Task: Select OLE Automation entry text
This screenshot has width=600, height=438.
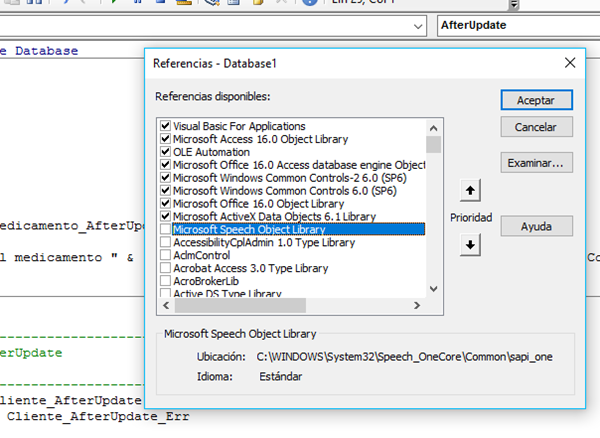Action: click(x=211, y=152)
